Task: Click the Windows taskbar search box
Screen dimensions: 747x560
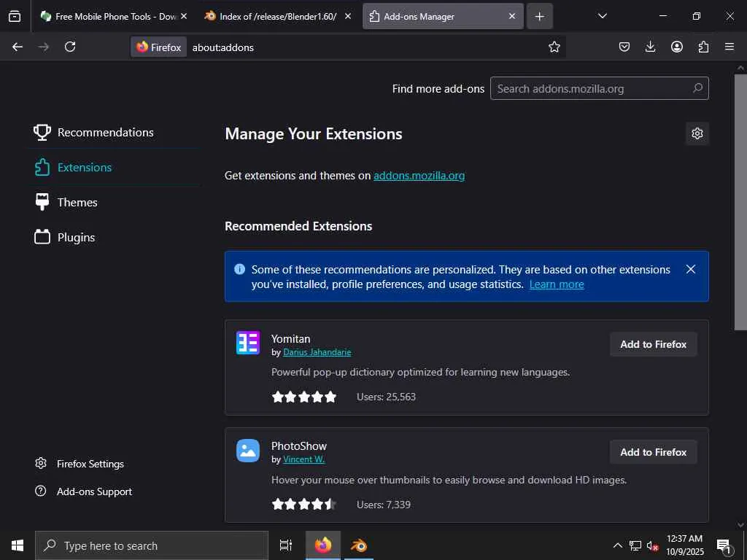Action: pyautogui.click(x=152, y=545)
